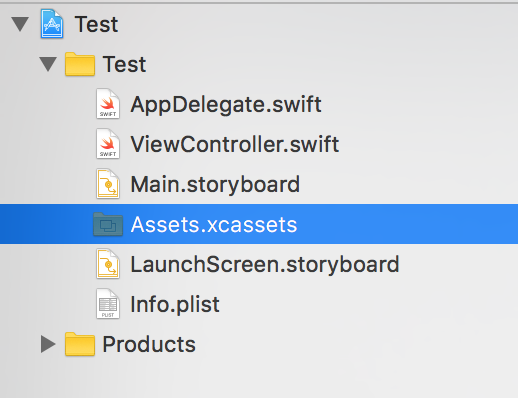Select the highlighted Assets.xcassets row
The width and height of the screenshot is (518, 398).
(x=259, y=224)
